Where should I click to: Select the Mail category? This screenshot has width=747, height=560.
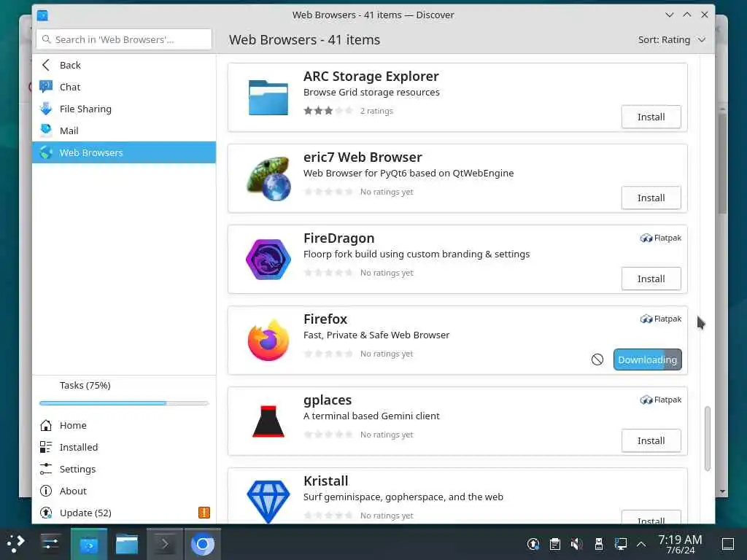124,131
